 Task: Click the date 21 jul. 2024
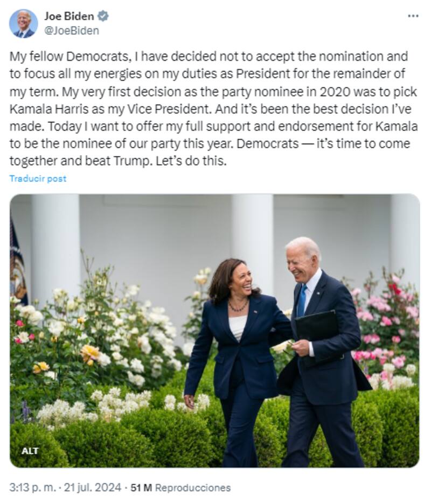point(92,488)
